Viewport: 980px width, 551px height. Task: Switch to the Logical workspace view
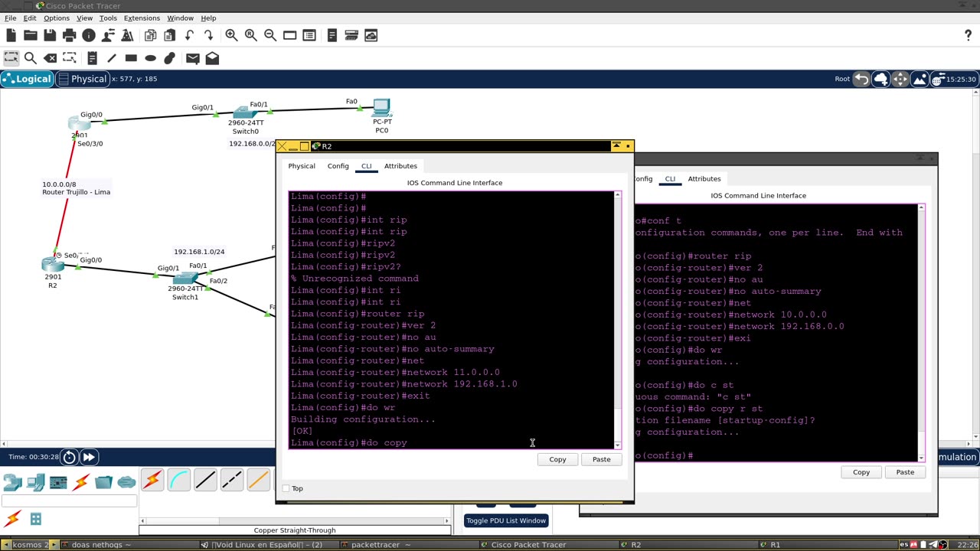pyautogui.click(x=27, y=79)
